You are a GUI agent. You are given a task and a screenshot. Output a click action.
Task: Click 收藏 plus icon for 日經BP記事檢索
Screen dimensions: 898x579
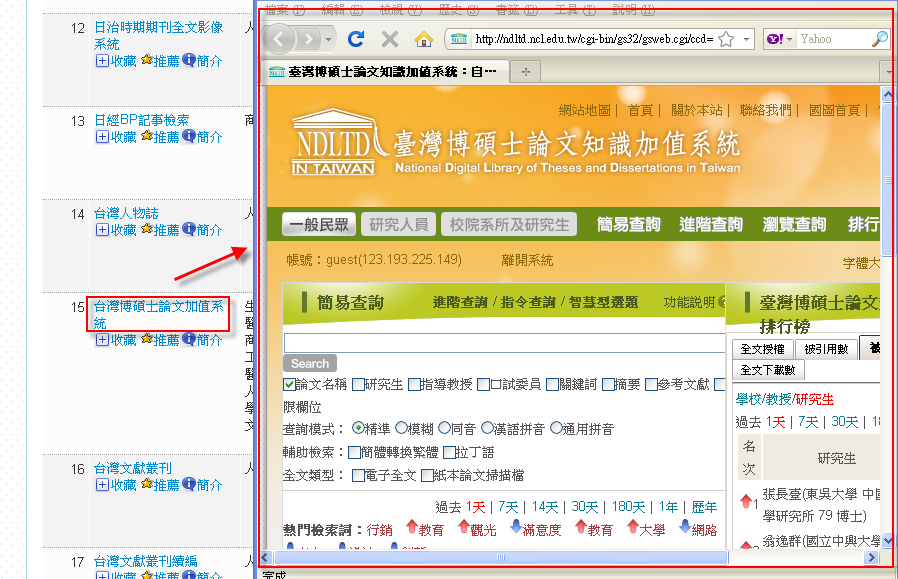click(x=102, y=137)
